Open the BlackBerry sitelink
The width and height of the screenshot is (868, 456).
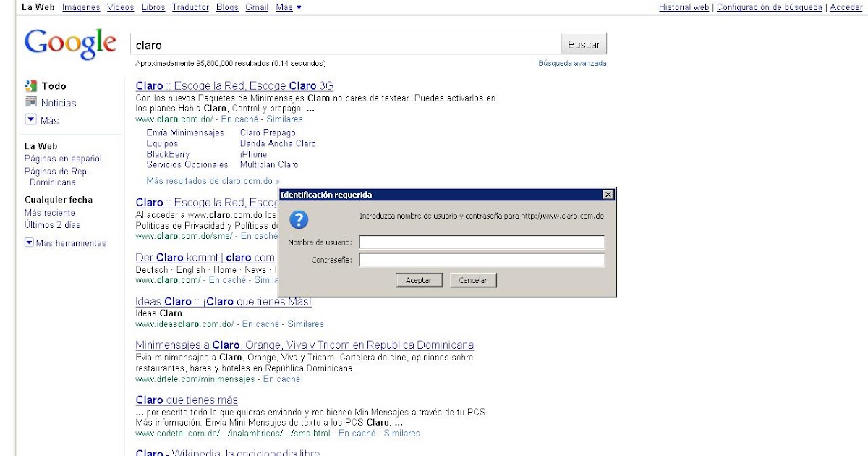(x=168, y=154)
